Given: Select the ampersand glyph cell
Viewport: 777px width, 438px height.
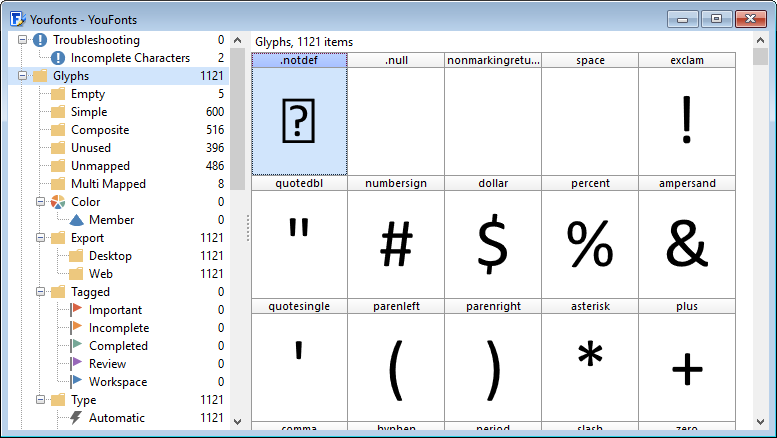Looking at the screenshot, I should [x=687, y=244].
